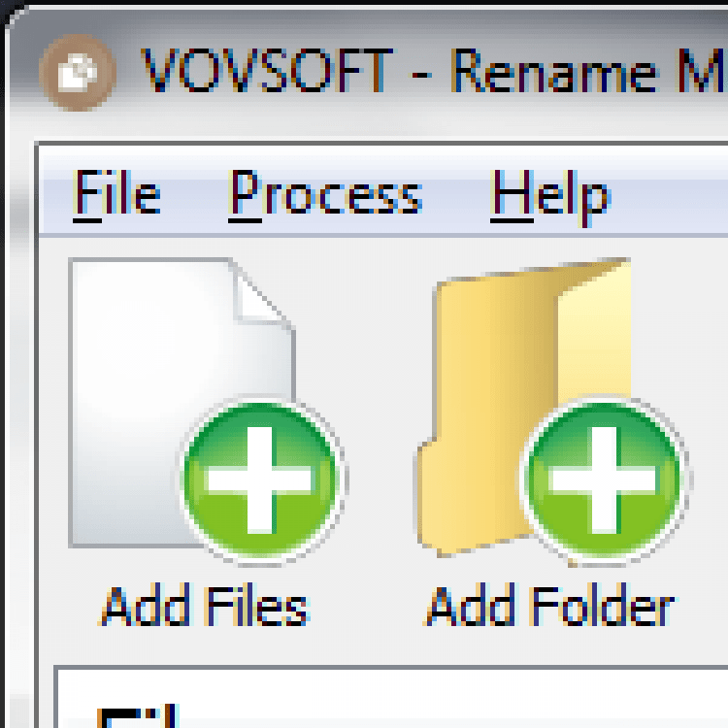Open the File menu

[x=116, y=194]
